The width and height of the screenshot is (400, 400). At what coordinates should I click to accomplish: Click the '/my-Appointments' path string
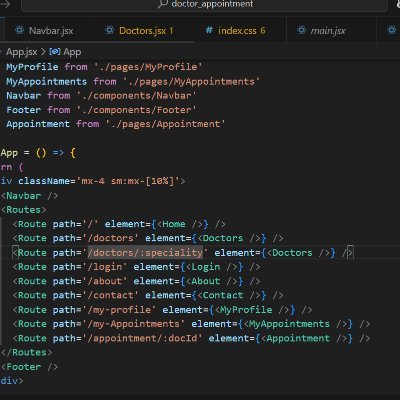tap(133, 324)
